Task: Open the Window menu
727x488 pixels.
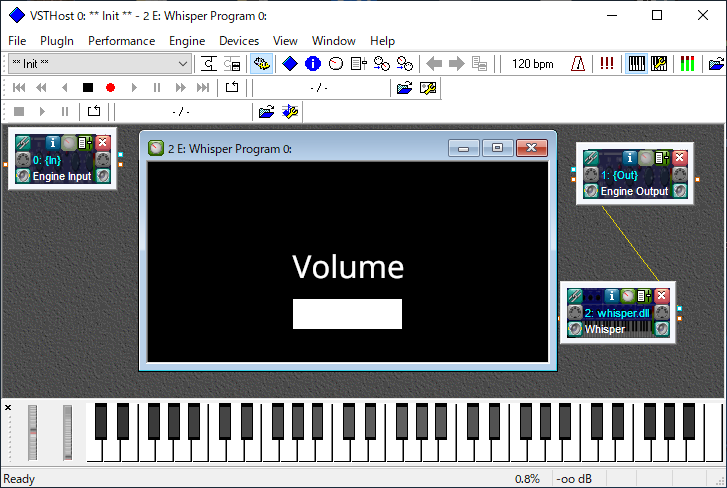Action: tap(333, 41)
